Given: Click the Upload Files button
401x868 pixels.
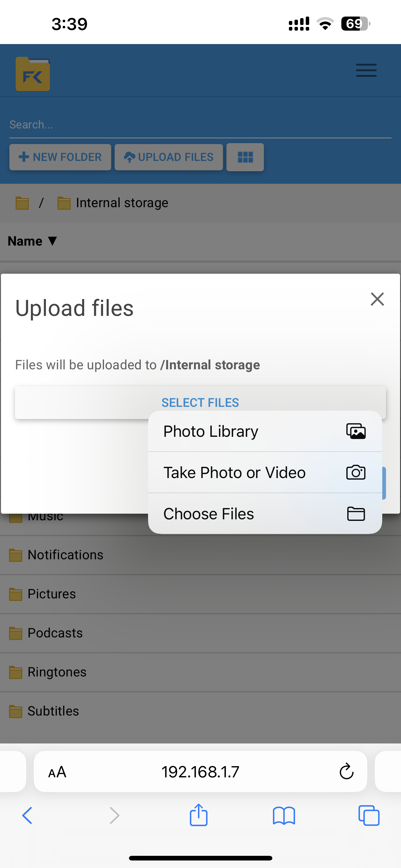Looking at the screenshot, I should [x=169, y=157].
